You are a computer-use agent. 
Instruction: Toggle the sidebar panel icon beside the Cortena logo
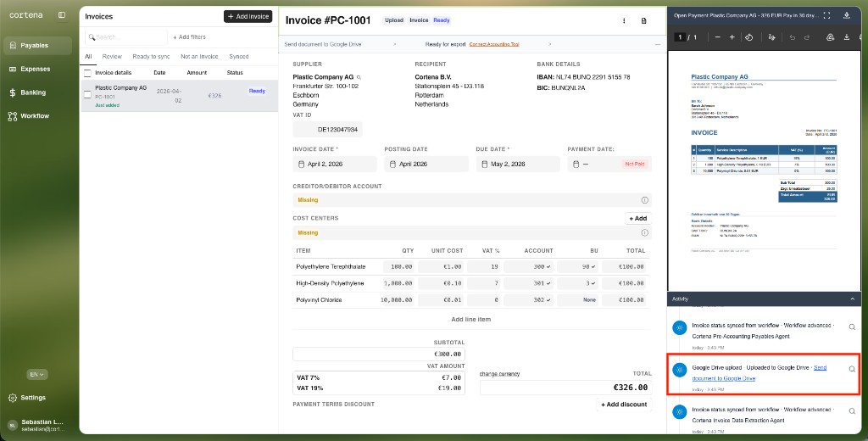[61, 15]
